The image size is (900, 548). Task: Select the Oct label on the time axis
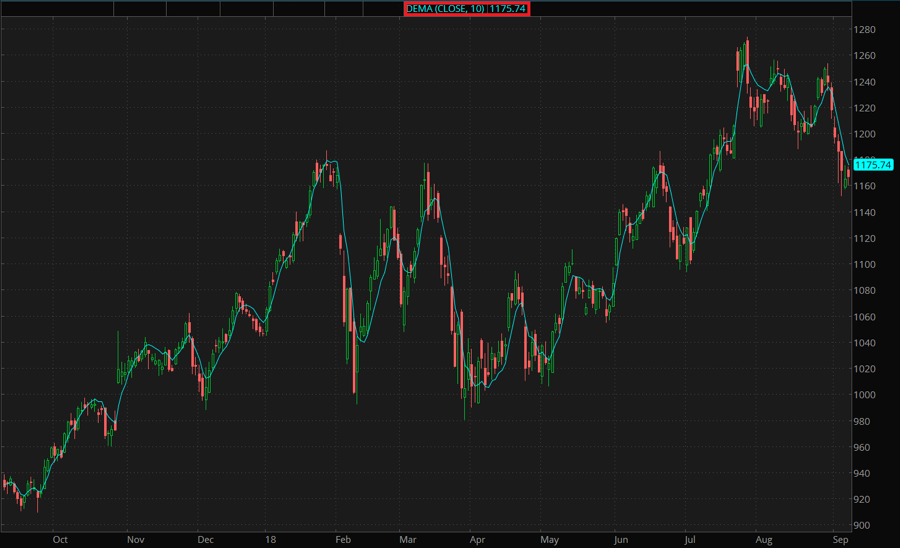coord(60,538)
